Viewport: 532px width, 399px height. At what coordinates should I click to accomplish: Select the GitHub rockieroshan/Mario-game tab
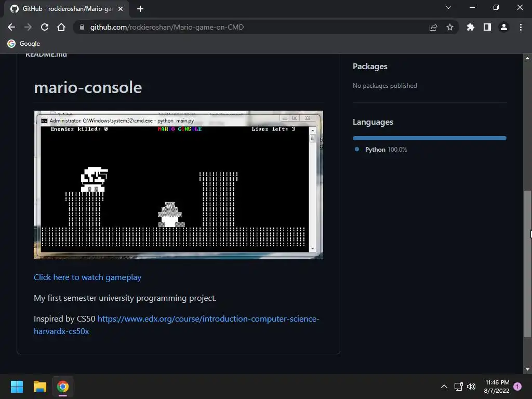(66, 9)
